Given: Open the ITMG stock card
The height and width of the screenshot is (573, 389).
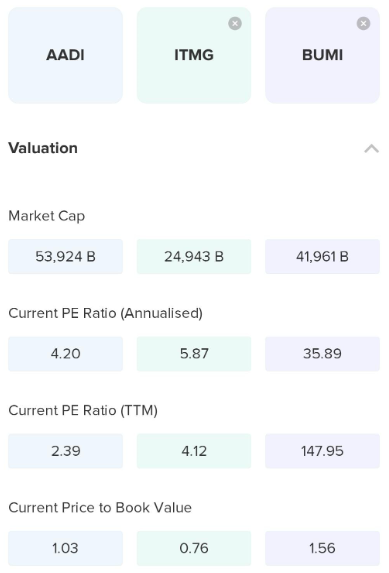Looking at the screenshot, I should (x=194, y=55).
